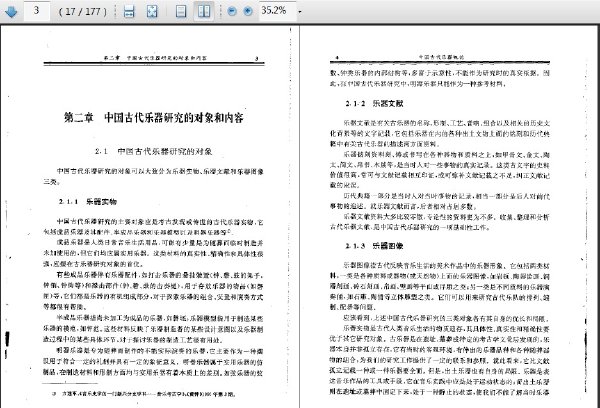Zoom out with the minus button
The height and width of the screenshot is (408, 600).
click(232, 11)
